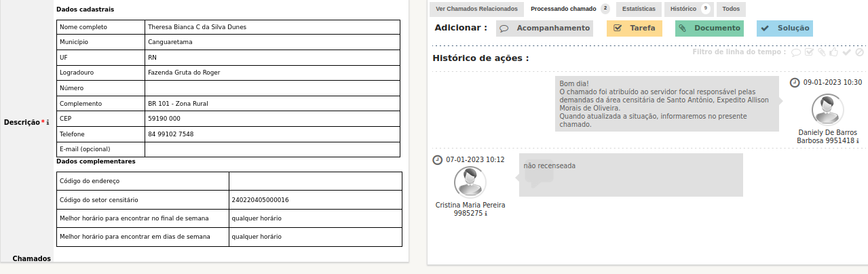The height and width of the screenshot is (274, 868).
Task: Open info icon beside Cristina Maria Pereira
Action: 486,214
